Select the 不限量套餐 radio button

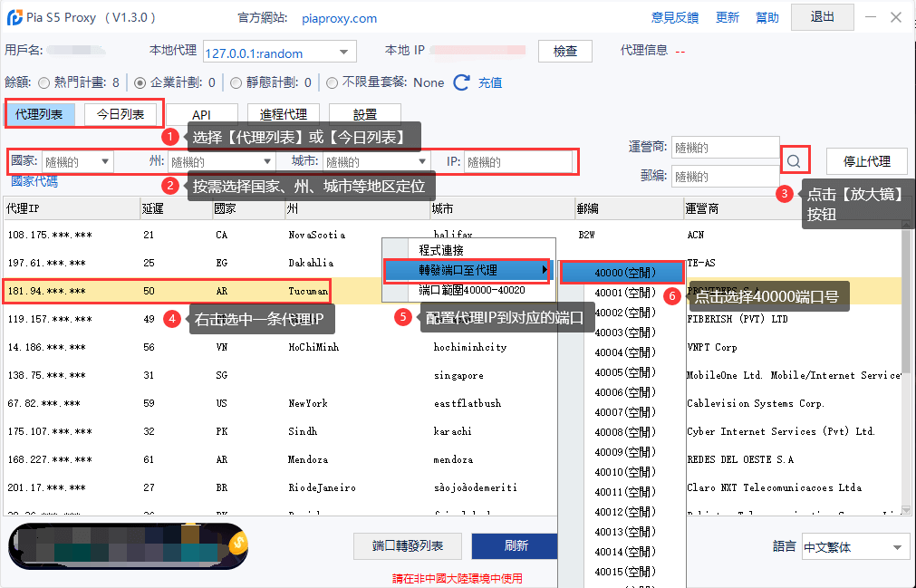332,83
